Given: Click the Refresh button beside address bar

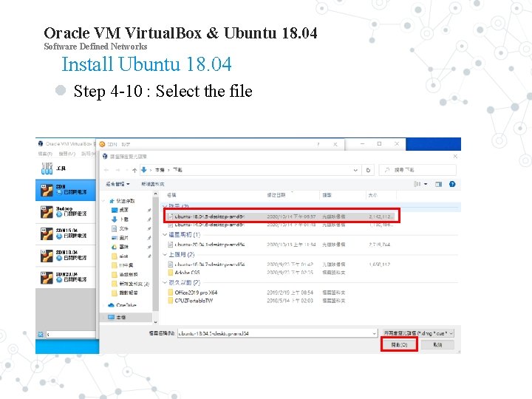Looking at the screenshot, I should coord(368,170).
